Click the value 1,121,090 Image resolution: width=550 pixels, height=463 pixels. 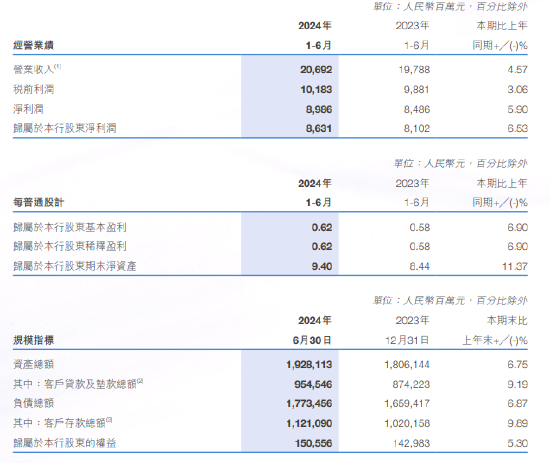coord(309,423)
